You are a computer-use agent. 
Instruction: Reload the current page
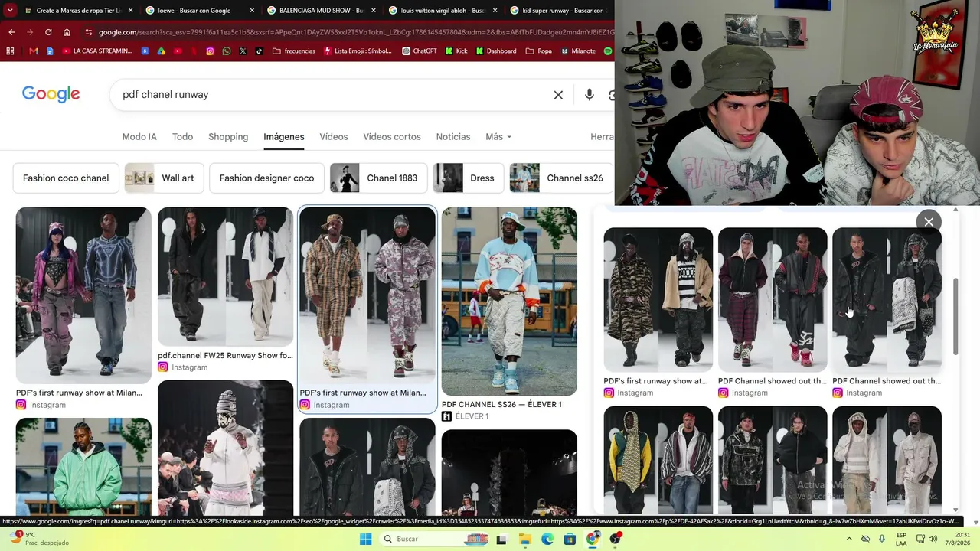(x=48, y=32)
